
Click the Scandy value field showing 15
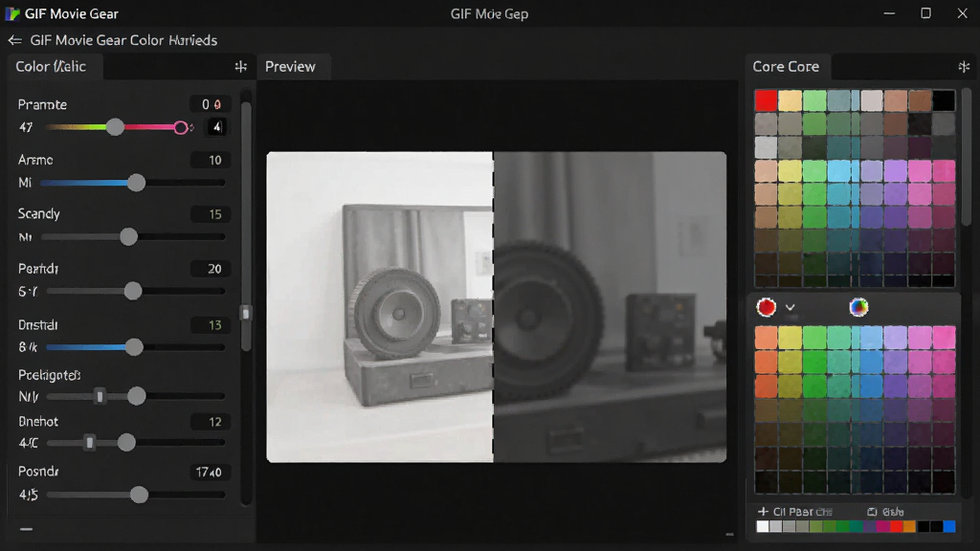211,214
